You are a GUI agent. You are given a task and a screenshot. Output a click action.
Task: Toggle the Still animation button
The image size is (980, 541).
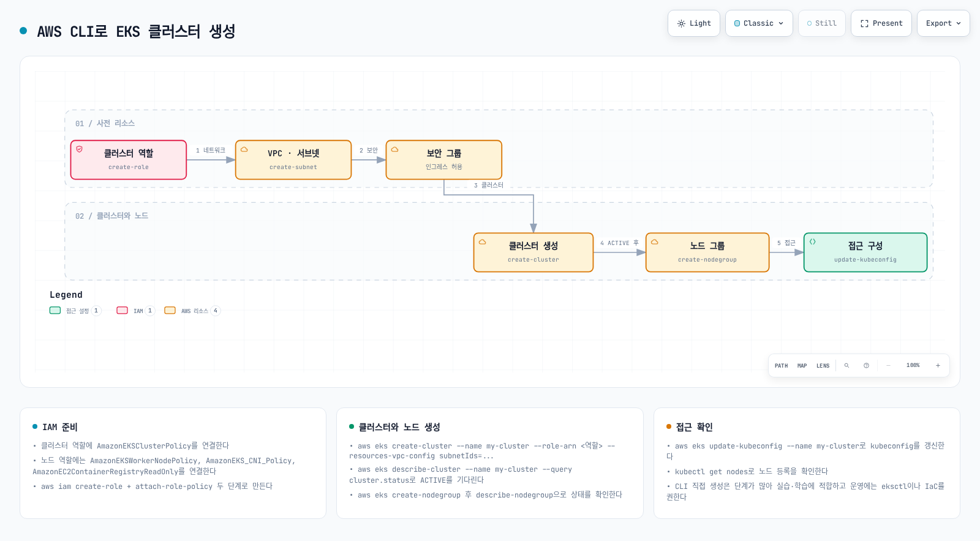[x=821, y=23]
